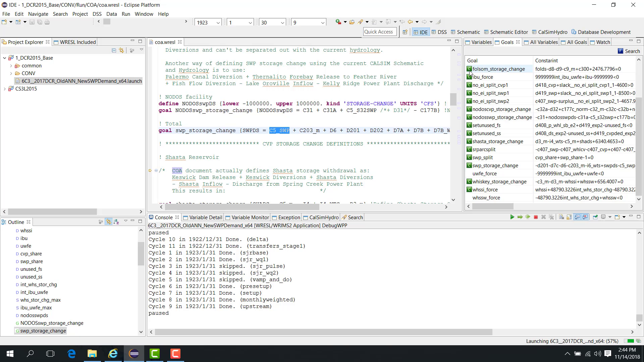
Task: Click the New file toolbar icon
Action: [4, 22]
